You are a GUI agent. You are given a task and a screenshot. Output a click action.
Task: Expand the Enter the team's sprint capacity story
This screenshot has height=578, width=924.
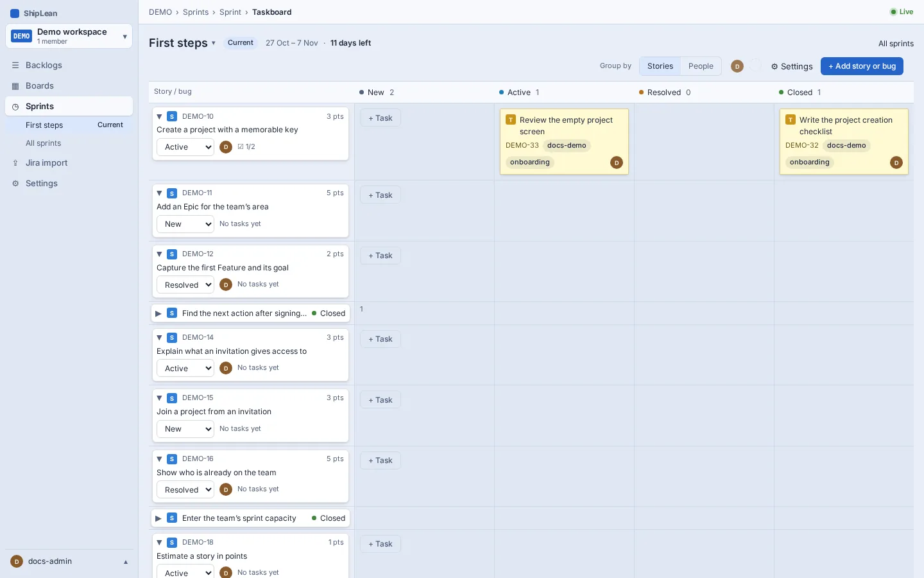click(158, 518)
